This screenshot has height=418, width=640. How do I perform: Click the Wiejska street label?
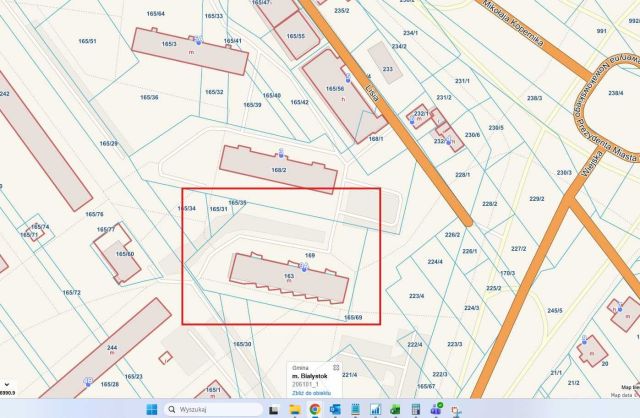[592, 163]
